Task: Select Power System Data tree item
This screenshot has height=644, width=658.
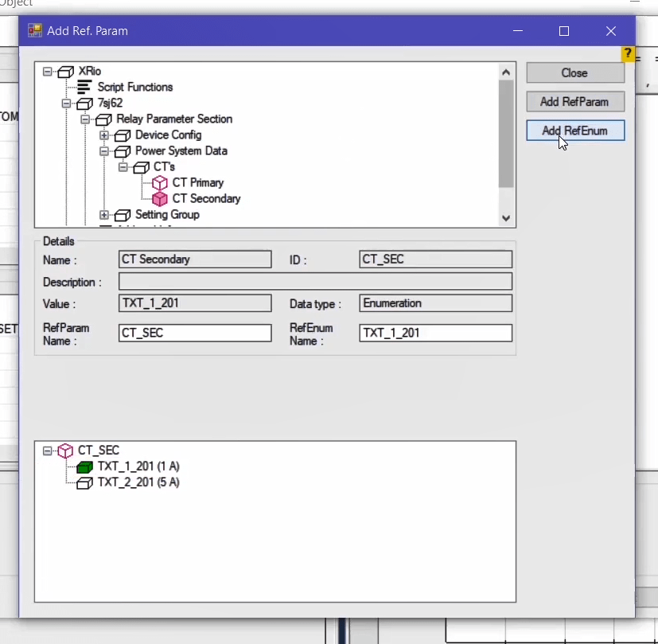Action: 181,151
